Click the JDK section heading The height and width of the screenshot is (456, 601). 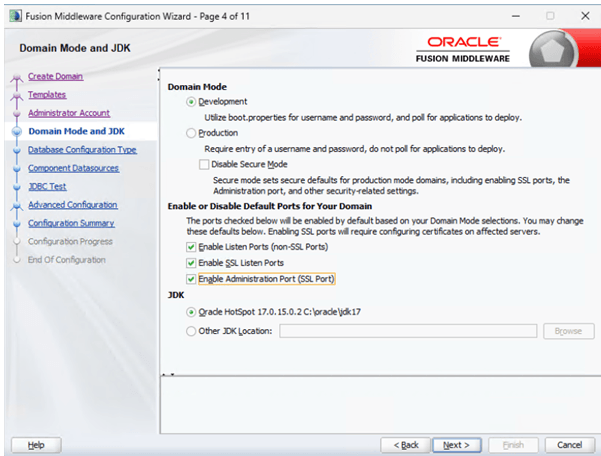[x=176, y=295]
